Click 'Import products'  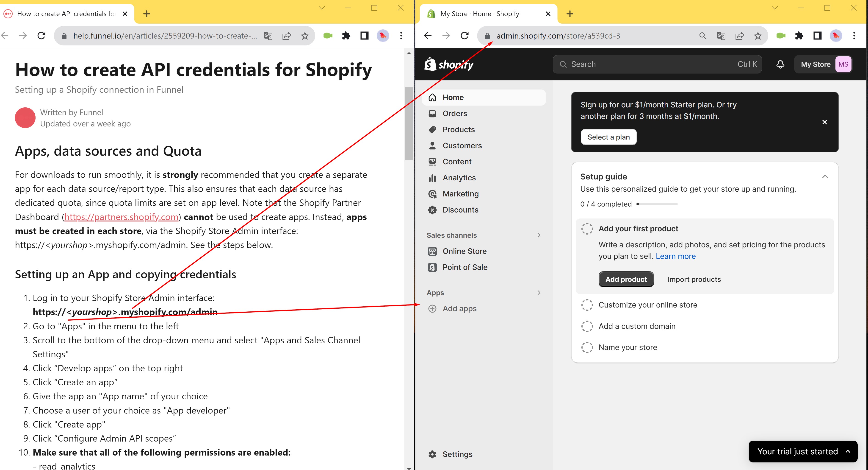click(694, 279)
